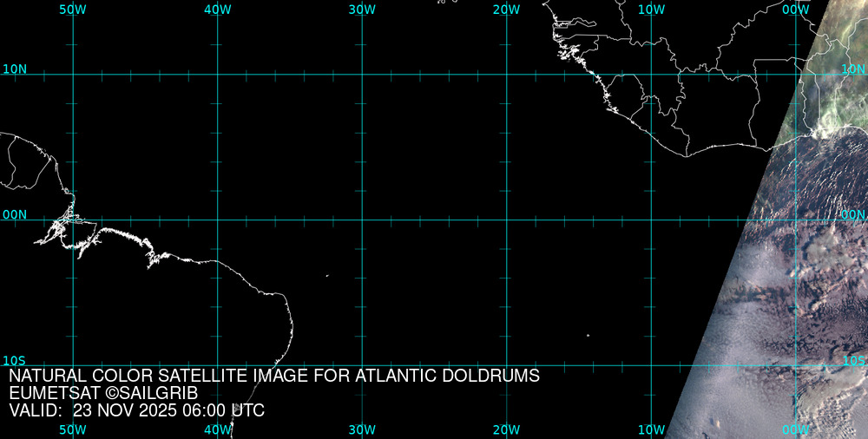Click the 30W label on bottom edge

(362, 429)
